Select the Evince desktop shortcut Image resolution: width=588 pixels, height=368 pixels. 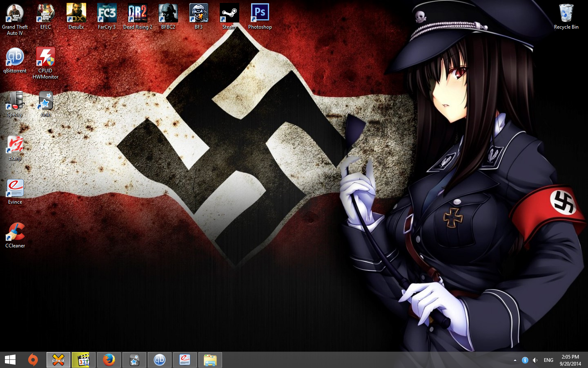coord(15,192)
